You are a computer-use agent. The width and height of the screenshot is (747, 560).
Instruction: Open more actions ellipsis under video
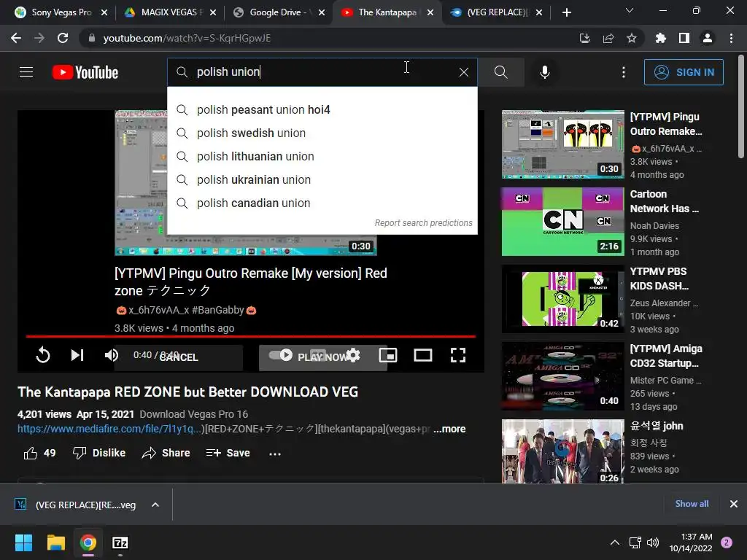[x=275, y=454]
